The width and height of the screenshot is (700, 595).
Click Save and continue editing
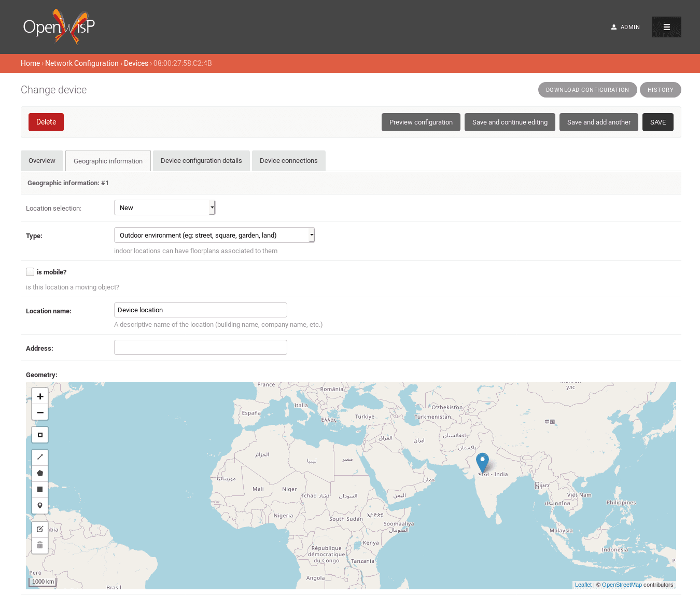510,122
